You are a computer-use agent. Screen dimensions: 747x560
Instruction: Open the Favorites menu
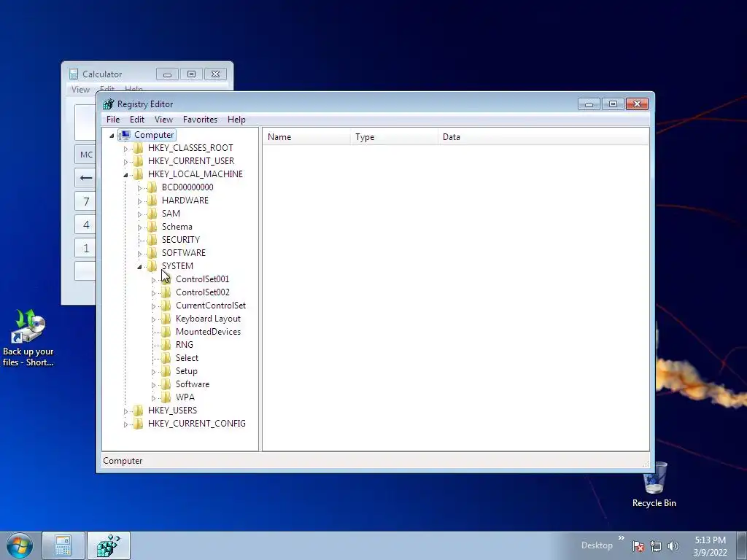click(200, 120)
